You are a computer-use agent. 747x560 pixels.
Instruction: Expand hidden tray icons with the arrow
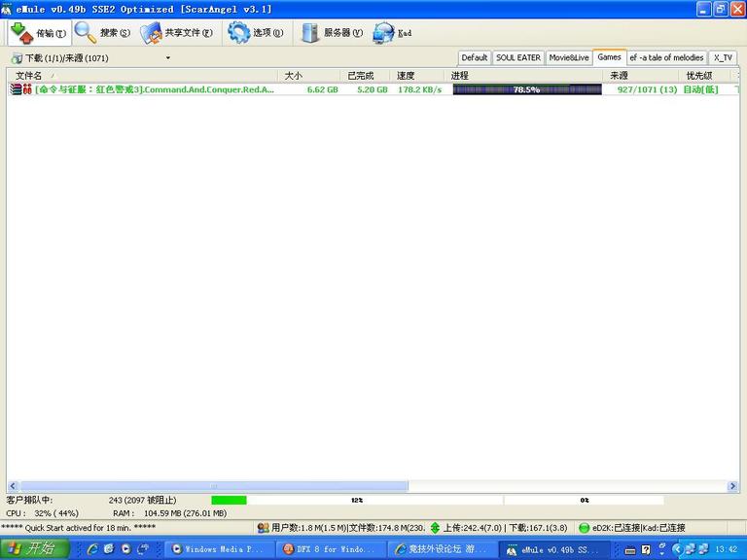tap(677, 549)
